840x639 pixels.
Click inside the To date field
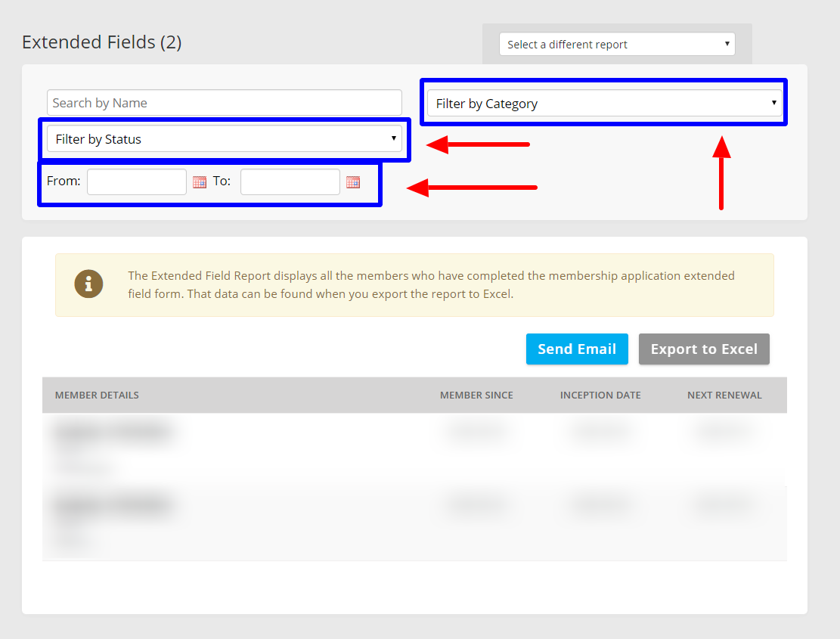[x=290, y=181]
